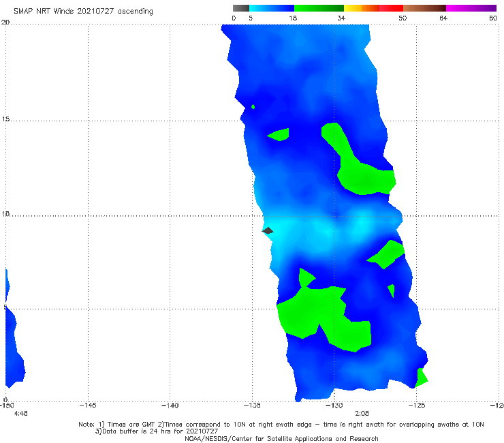Image resolution: width=504 pixels, height=443 pixels.
Task: Pick the cyan-to-blue segment of the color bar
Action: pyautogui.click(x=272, y=8)
